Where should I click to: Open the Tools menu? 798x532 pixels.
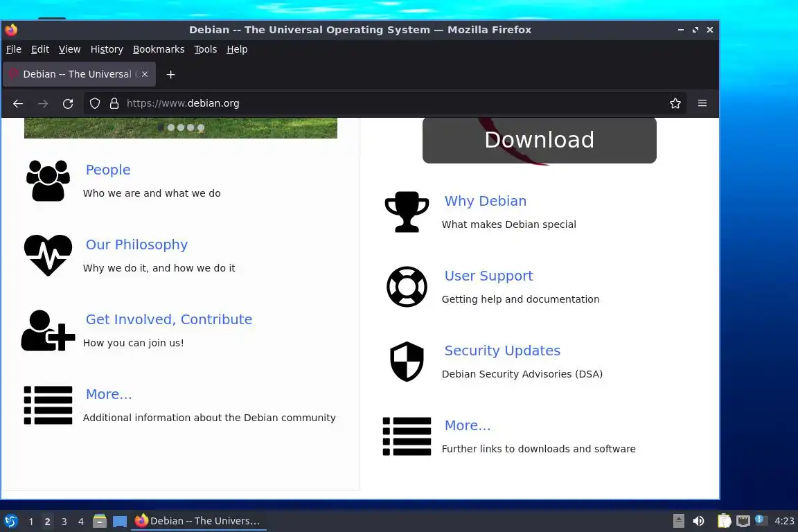[206, 49]
